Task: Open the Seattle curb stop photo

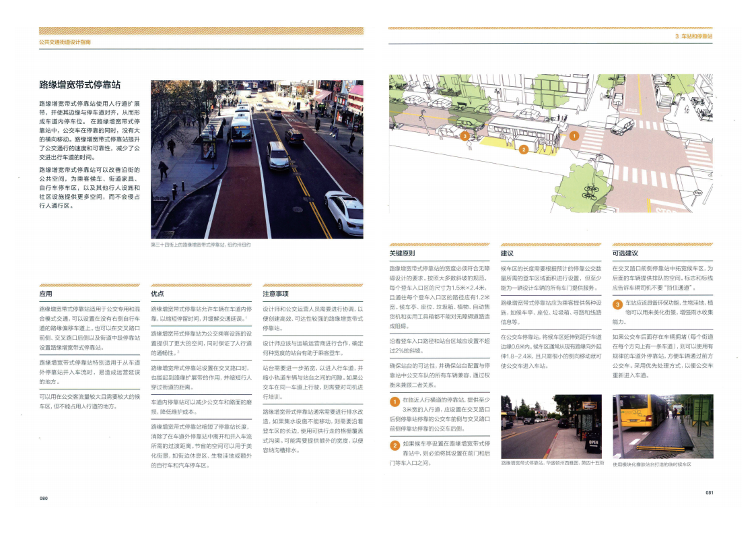Action: point(551,426)
